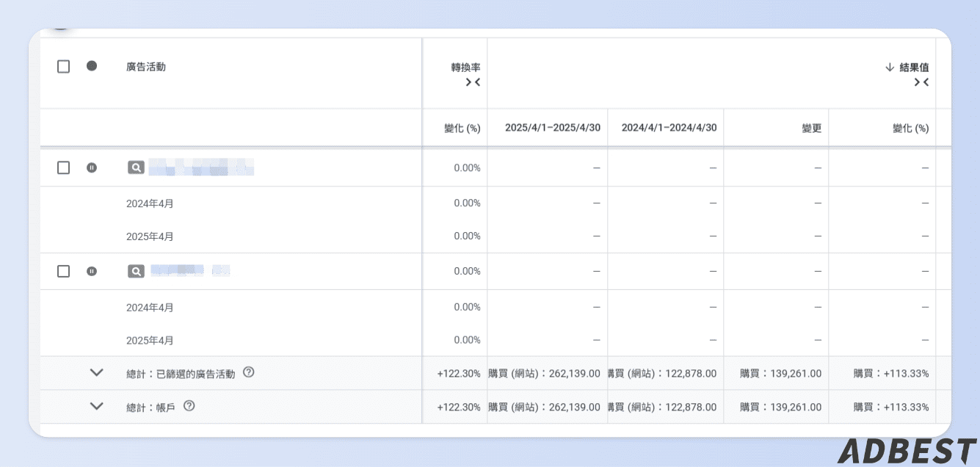
Task: Click the 2025/4/1-2025/4/30 column header
Action: click(x=553, y=126)
